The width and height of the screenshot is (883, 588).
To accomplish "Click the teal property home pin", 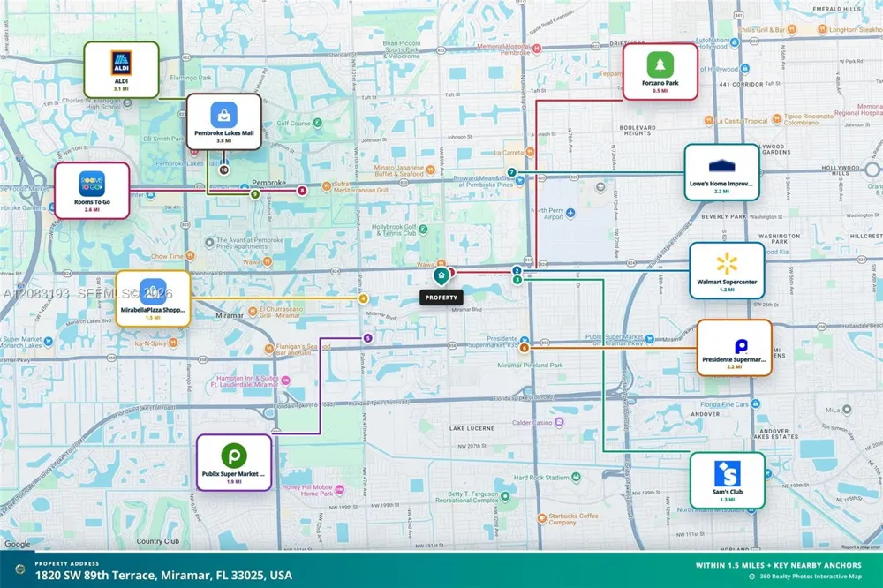I will coord(441,276).
